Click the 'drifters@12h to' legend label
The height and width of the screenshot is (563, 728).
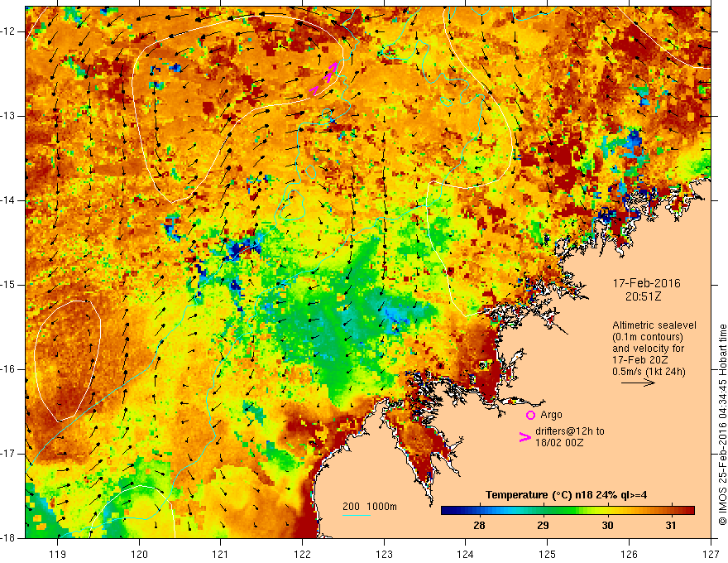click(570, 431)
